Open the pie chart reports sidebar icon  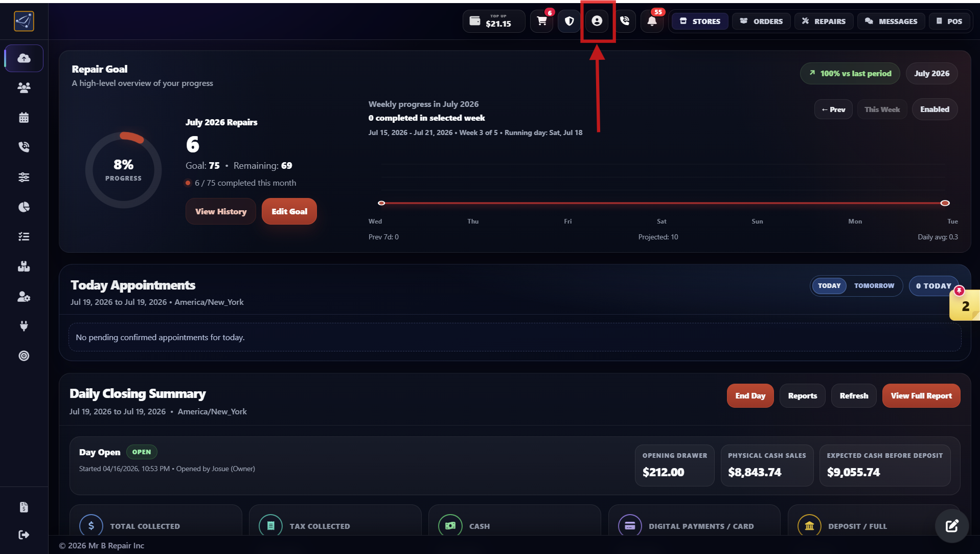(24, 207)
